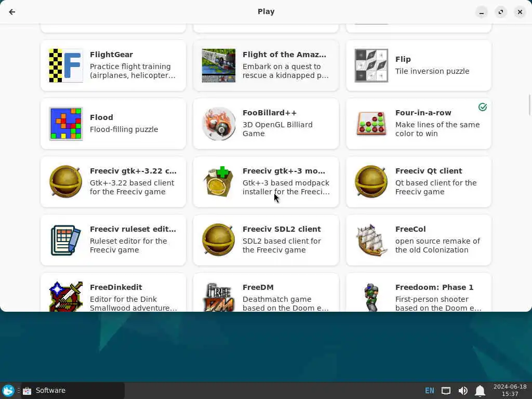Screen dimensions: 532x399
Task: Select the Freeciv SDL2 client title
Action: click(282, 229)
